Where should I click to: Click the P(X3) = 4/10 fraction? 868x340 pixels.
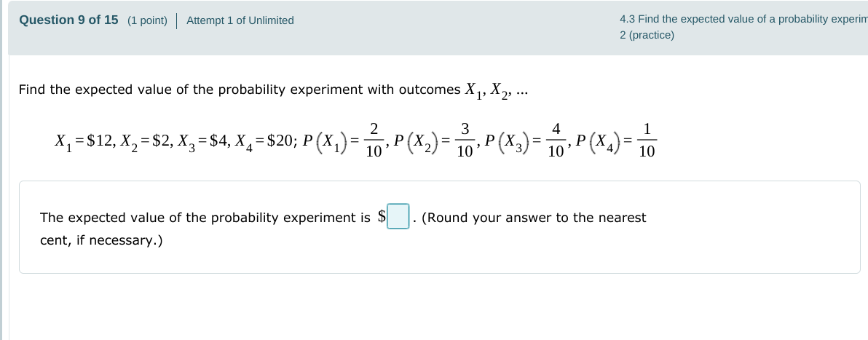556,141
